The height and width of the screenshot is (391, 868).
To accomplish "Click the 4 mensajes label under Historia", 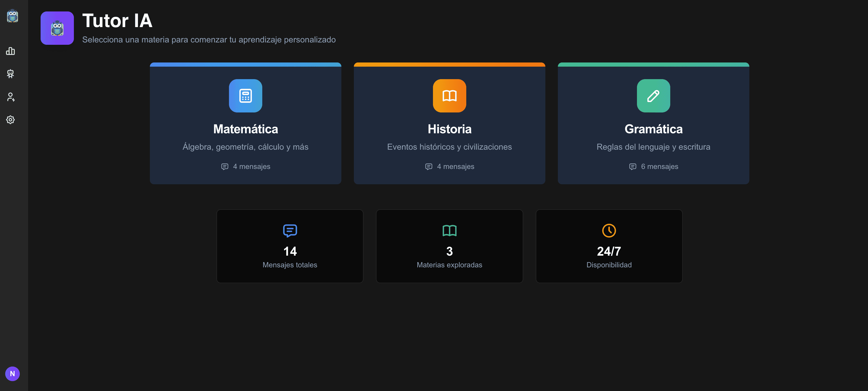I will click(x=450, y=166).
